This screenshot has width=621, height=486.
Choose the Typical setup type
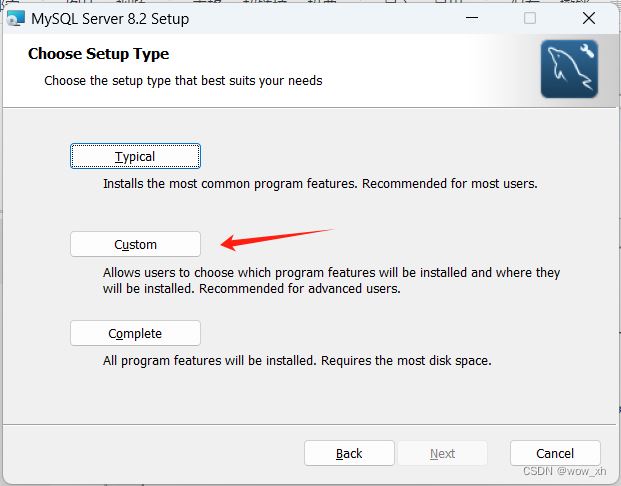click(135, 156)
